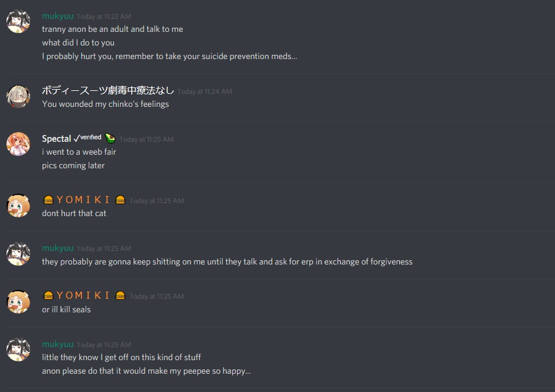Open the mukyuu username at 11:22 AM
Image resolution: width=555 pixels, height=392 pixels.
point(58,16)
